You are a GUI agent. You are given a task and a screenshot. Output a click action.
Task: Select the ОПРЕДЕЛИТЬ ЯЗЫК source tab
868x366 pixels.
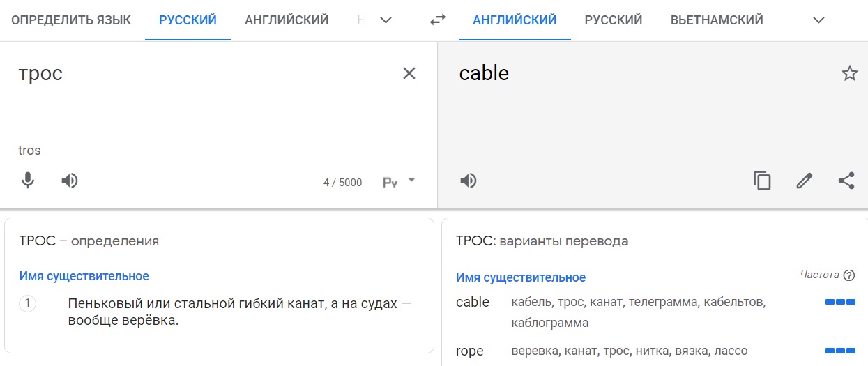(x=71, y=20)
